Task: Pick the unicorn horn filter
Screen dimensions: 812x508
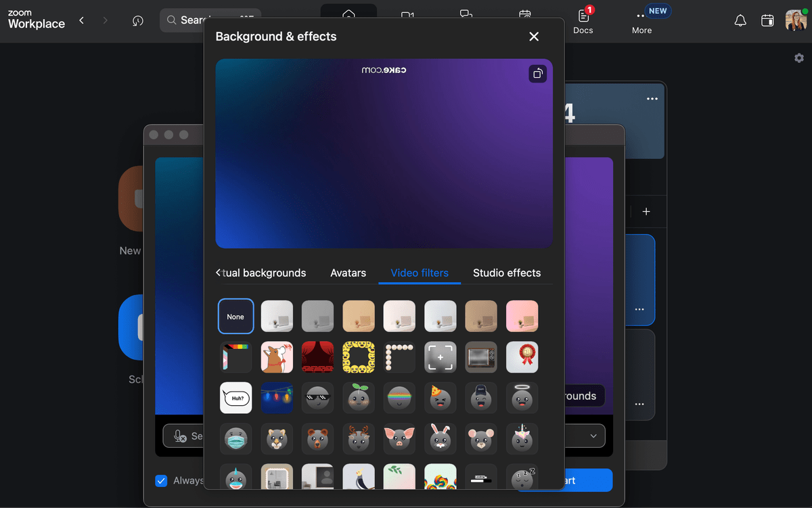Action: click(522, 439)
